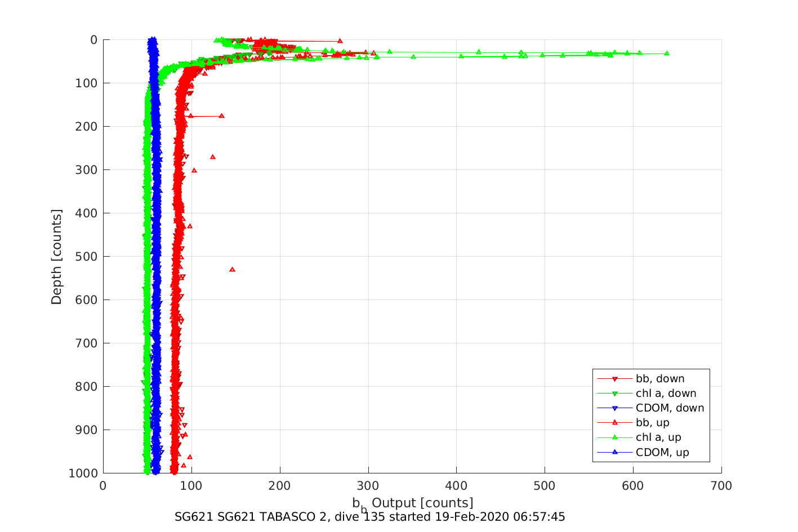Click the 'bb, up' legend entry
The width and height of the screenshot is (798, 532).
click(x=633, y=423)
